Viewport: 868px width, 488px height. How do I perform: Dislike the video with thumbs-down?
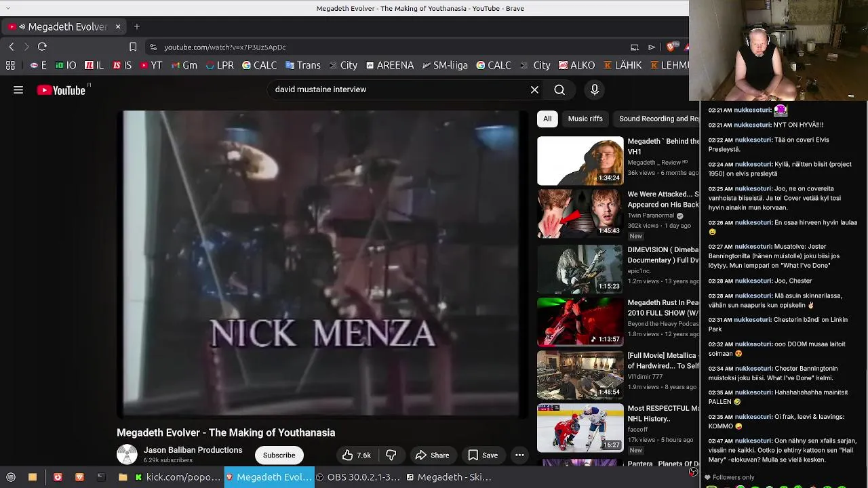[391, 455]
